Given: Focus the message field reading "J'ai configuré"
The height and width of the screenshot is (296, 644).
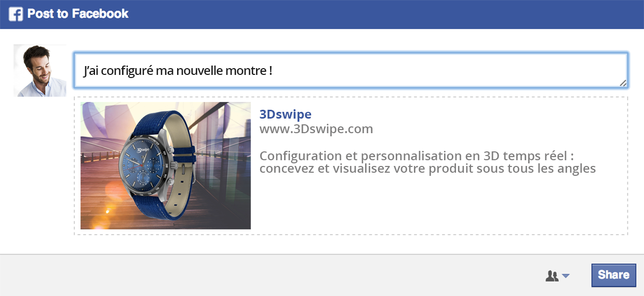Looking at the screenshot, I should pyautogui.click(x=351, y=70).
